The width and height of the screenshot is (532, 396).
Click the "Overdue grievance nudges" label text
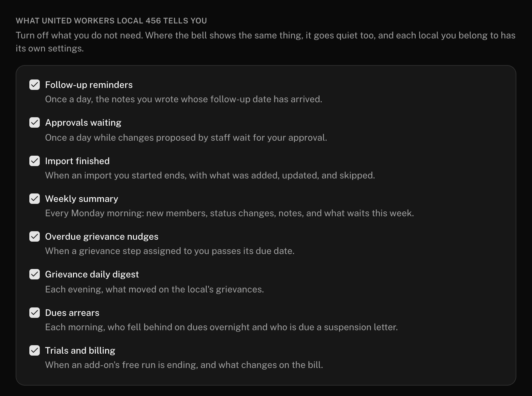pos(102,236)
